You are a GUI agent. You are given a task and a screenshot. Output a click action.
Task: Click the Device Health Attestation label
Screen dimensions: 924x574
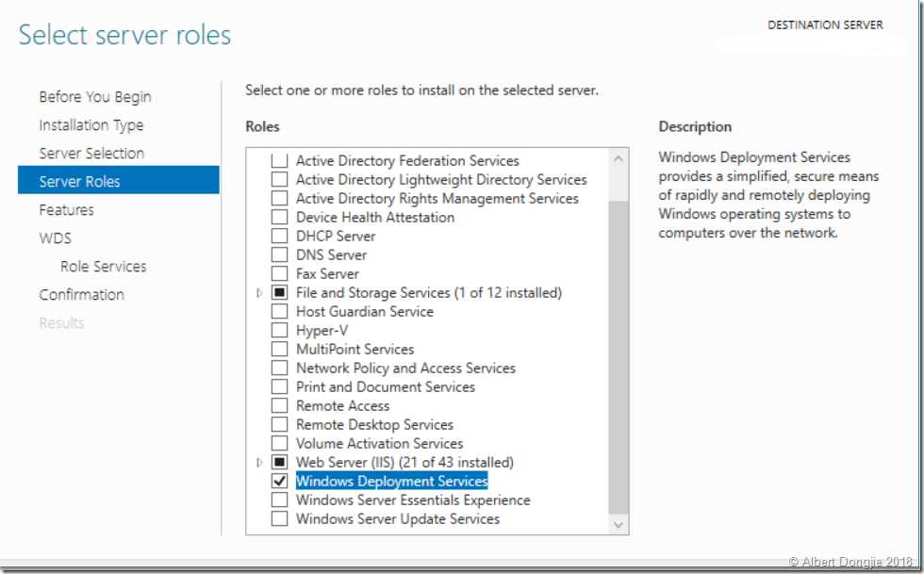coord(375,217)
